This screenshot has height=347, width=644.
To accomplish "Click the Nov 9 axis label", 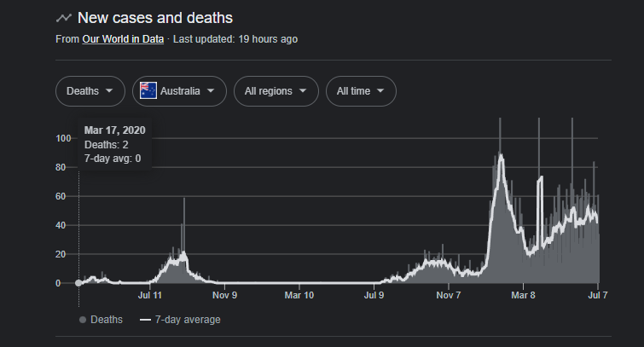I will coord(224,296).
